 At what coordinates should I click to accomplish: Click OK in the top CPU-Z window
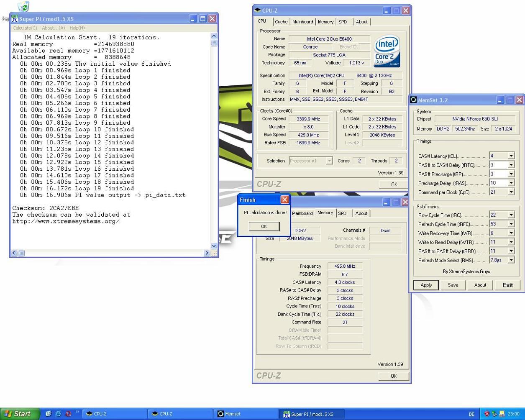[x=394, y=184]
